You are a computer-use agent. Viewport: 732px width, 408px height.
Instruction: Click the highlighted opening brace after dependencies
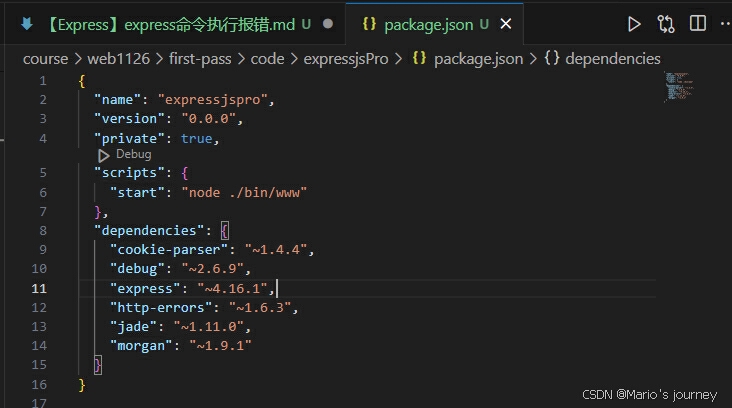pyautogui.click(x=225, y=231)
